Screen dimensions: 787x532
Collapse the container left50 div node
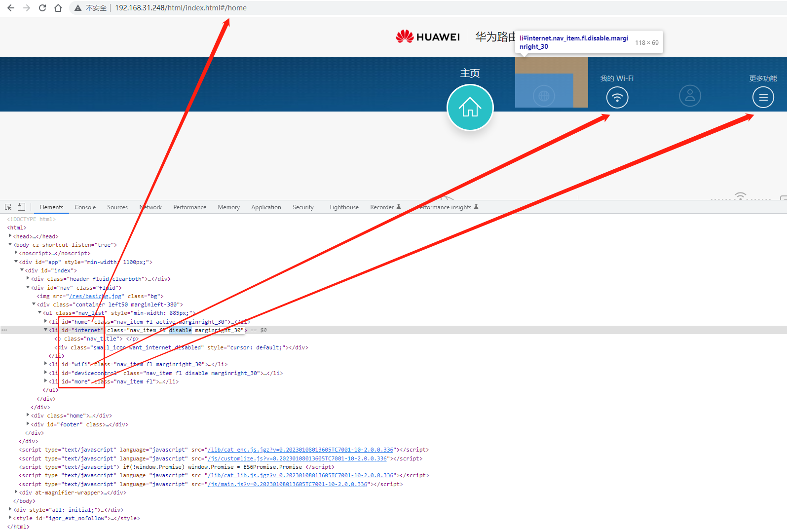[34, 304]
